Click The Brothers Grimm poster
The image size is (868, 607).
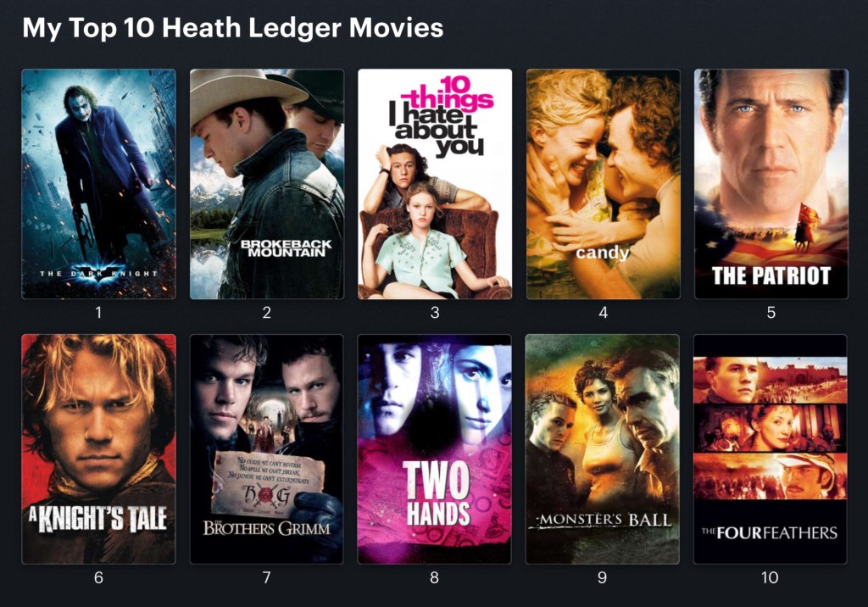(267, 449)
